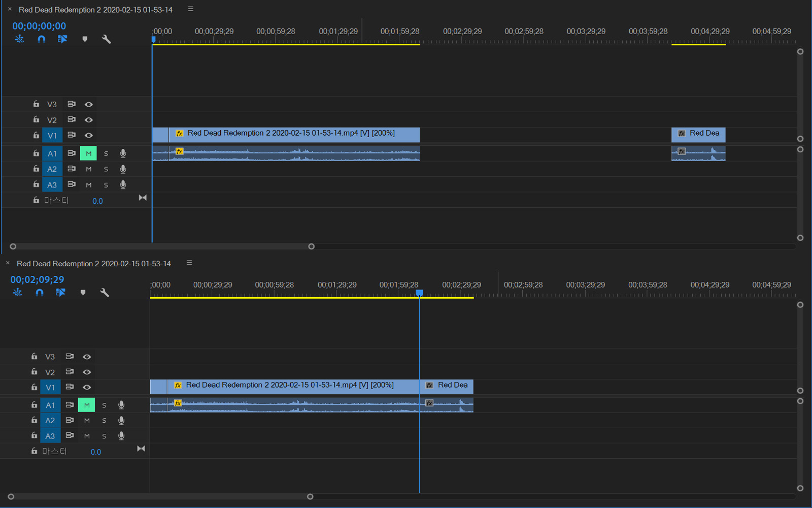Click master track meter icon top timeline
The height and width of the screenshot is (508, 812).
pos(143,198)
